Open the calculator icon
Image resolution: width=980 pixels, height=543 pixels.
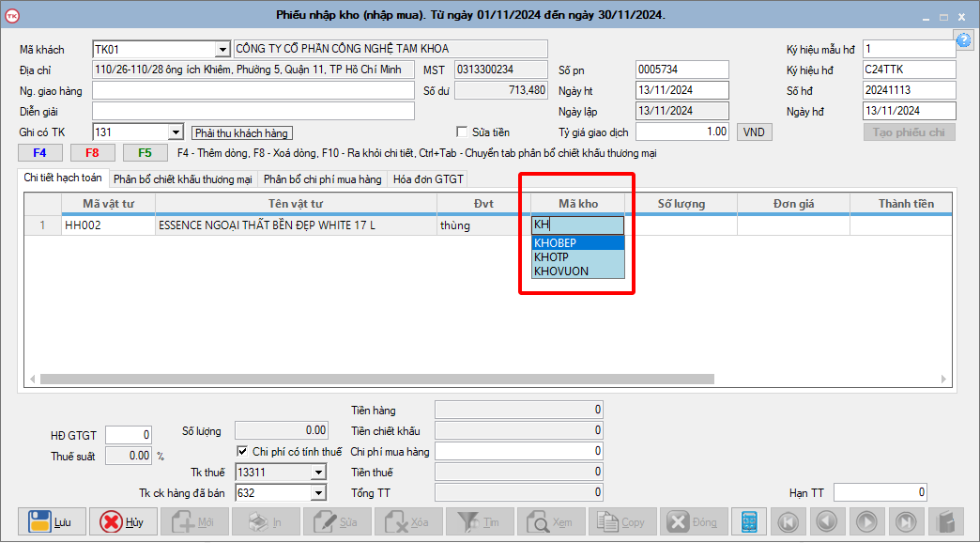[x=749, y=521]
